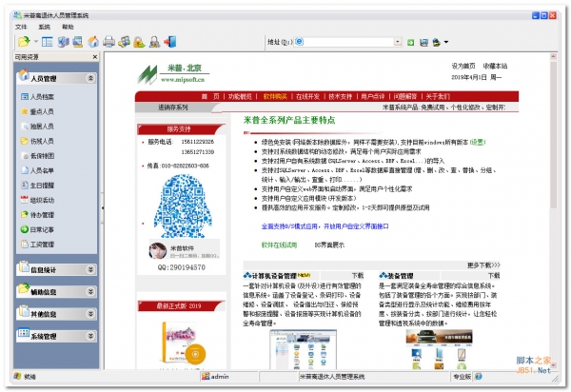Click the 收藏本站 link
Image resolution: width=571 pixels, height=392 pixels.
tap(495, 66)
